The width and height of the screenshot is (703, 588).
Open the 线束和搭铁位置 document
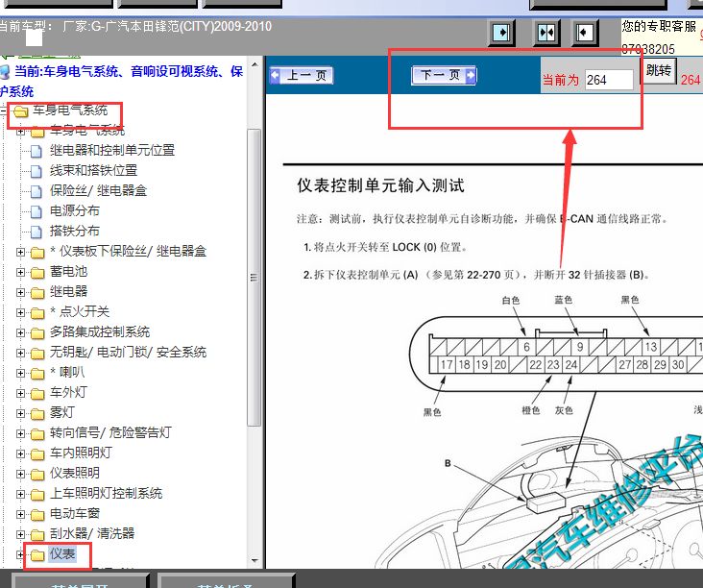click(93, 170)
